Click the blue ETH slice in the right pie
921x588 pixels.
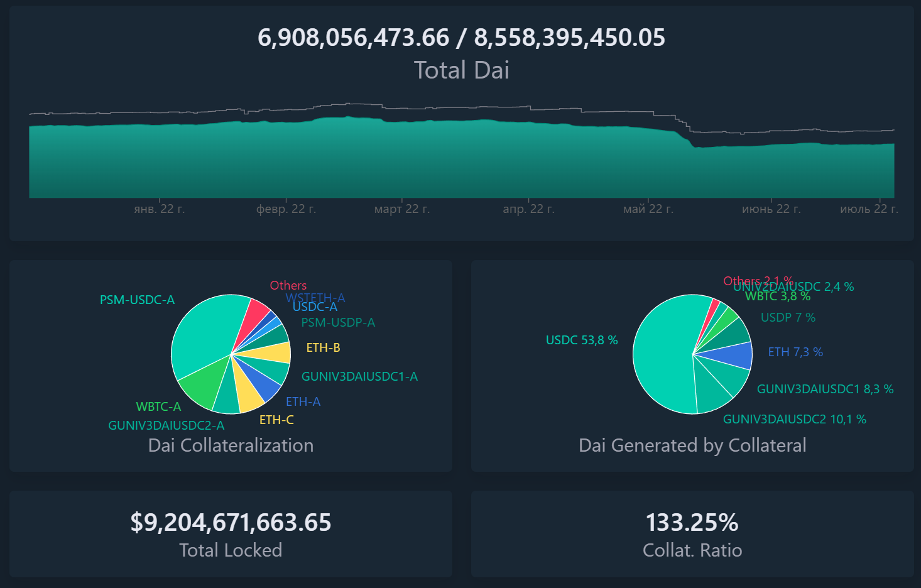(x=732, y=355)
